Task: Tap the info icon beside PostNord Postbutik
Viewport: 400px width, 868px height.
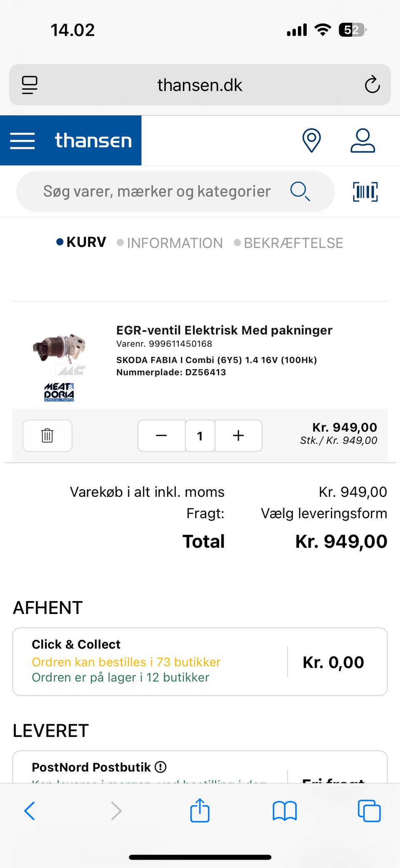Action: (160, 767)
